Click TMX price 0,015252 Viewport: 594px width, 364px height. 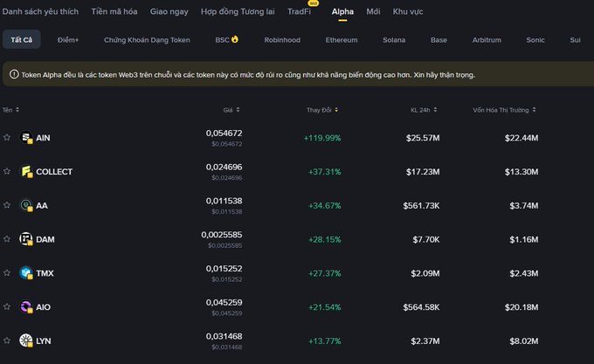pos(224,269)
